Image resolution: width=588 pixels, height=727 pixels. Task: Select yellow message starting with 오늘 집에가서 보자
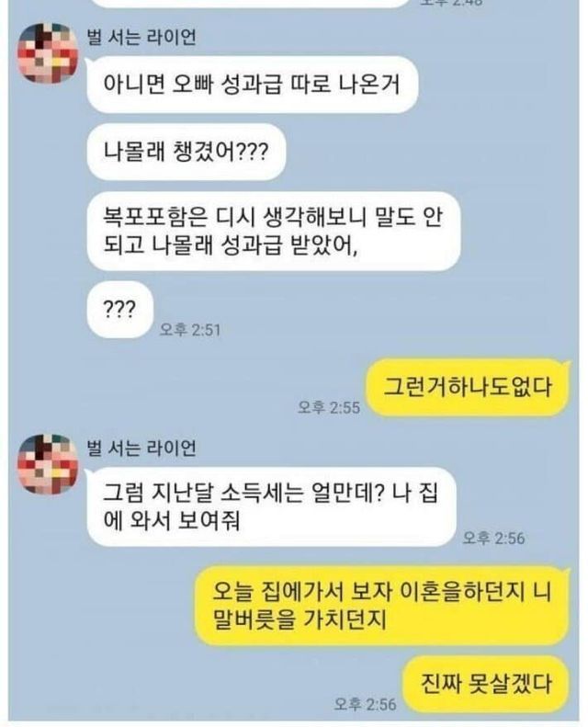[x=382, y=606]
